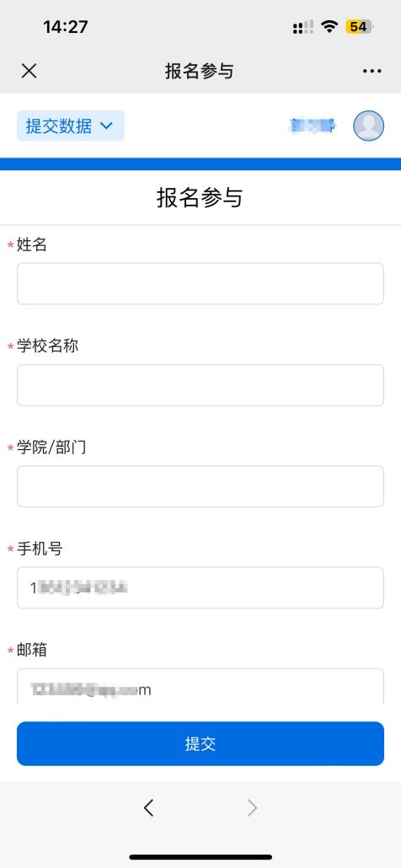
Task: Tap the cellular signal bars icon
Action: pyautogui.click(x=303, y=27)
